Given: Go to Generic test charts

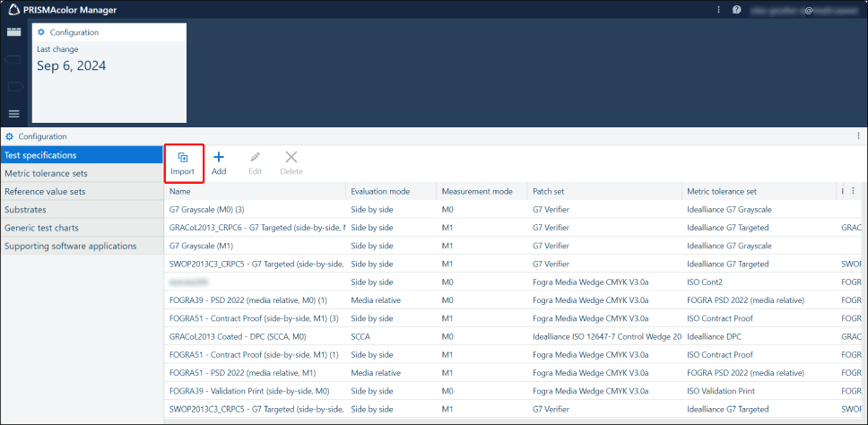Looking at the screenshot, I should coord(41,228).
